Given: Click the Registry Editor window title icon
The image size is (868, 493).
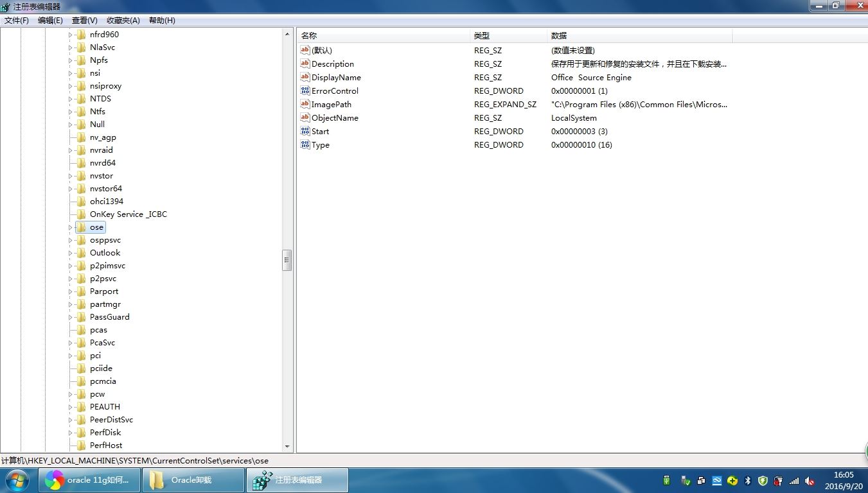Looking at the screenshot, I should tap(6, 6).
